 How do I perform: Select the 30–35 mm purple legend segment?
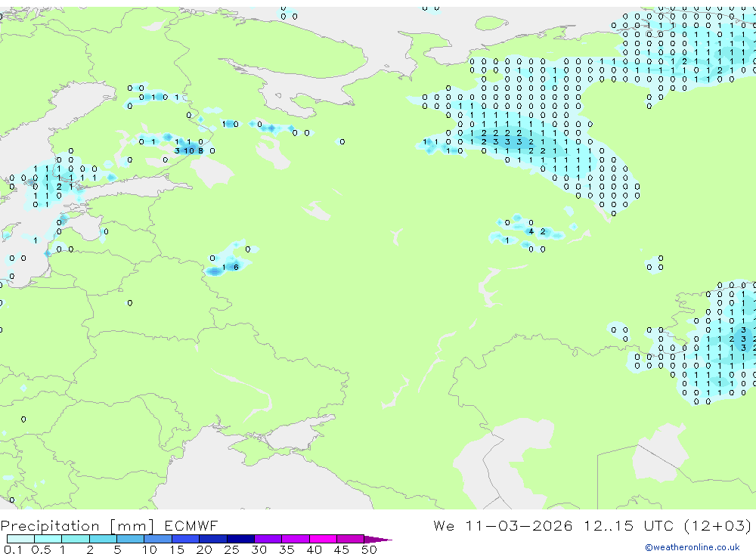click(x=268, y=539)
